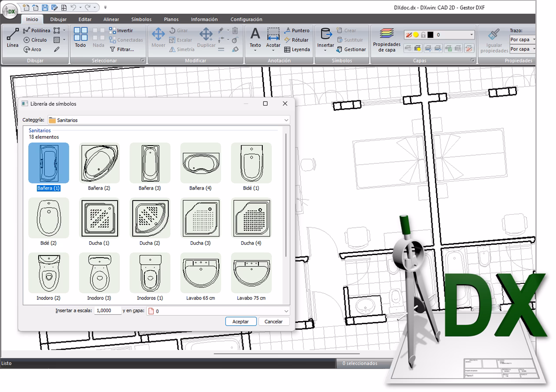
Task: Click the Puntero annotation tool
Action: (297, 30)
